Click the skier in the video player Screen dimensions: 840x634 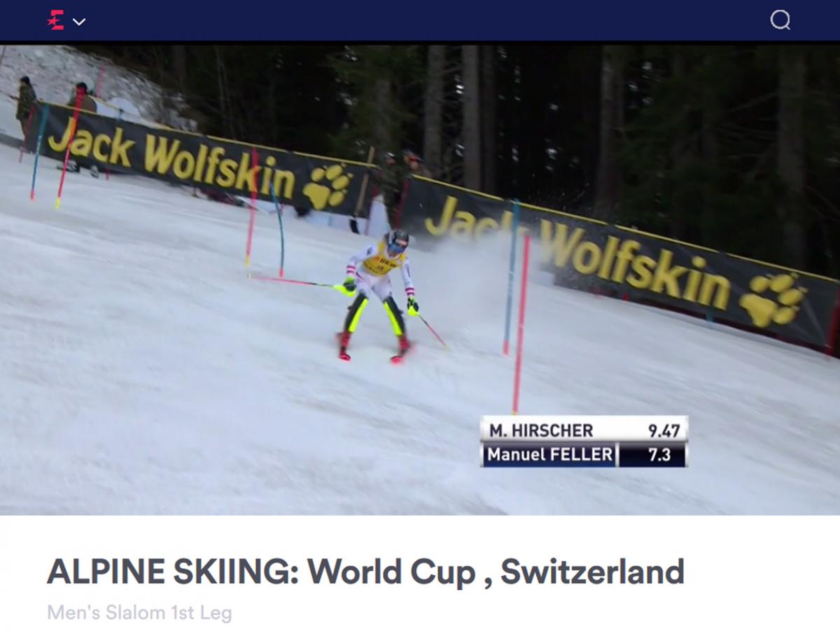[x=378, y=294]
